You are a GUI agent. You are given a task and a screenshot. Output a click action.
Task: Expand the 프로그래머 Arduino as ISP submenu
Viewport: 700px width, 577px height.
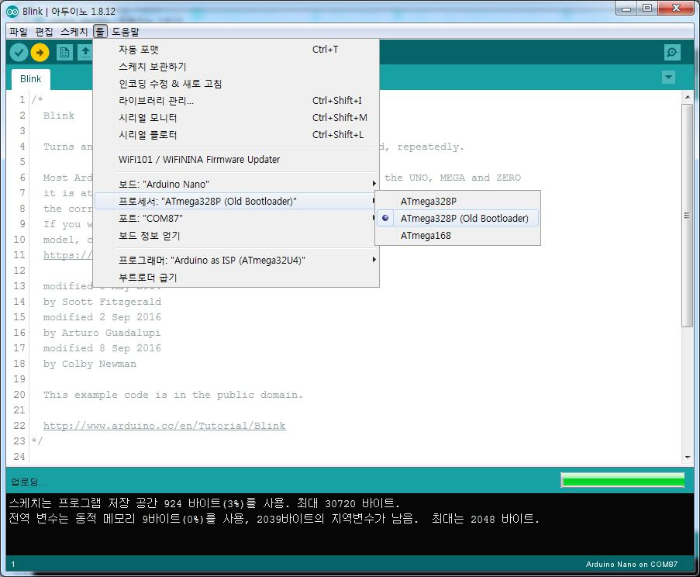click(x=236, y=260)
